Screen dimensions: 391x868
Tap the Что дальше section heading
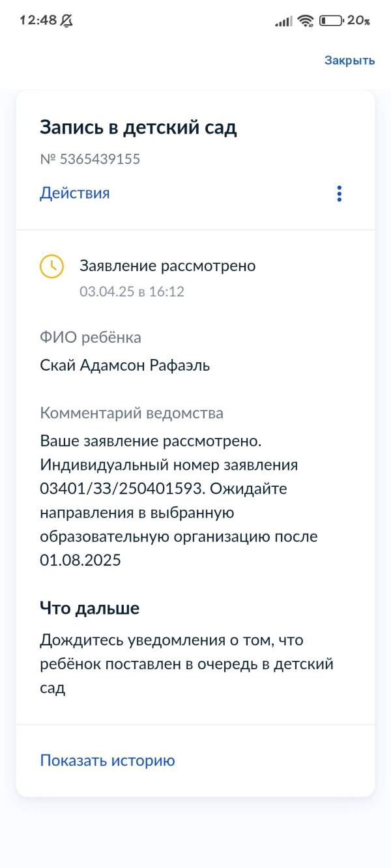click(90, 609)
